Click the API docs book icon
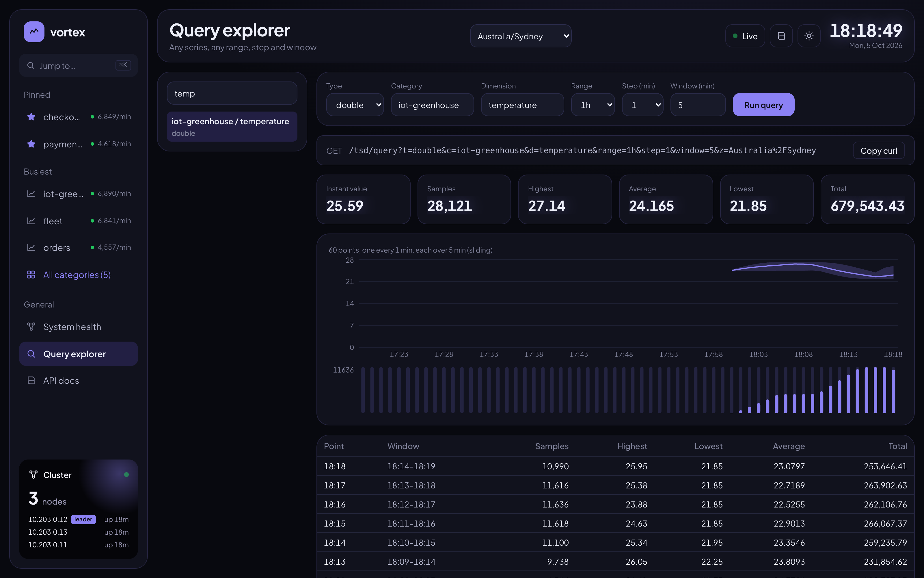This screenshot has width=924, height=578. 31,380
